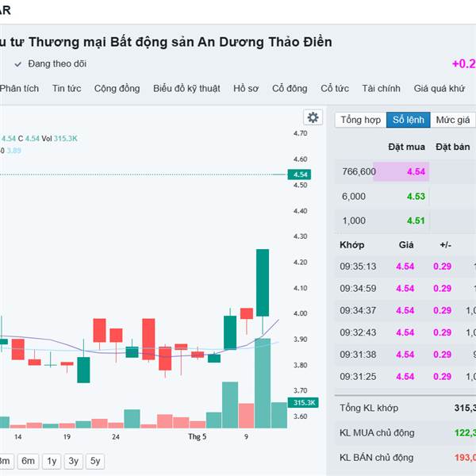Click the tallest green volume bar
The image size is (476, 476).
tap(263, 383)
